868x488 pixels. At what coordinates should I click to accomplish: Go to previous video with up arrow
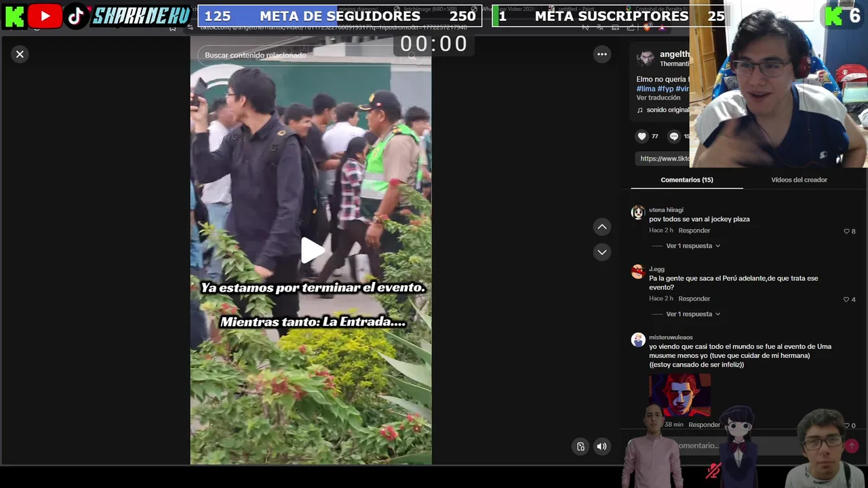click(602, 226)
